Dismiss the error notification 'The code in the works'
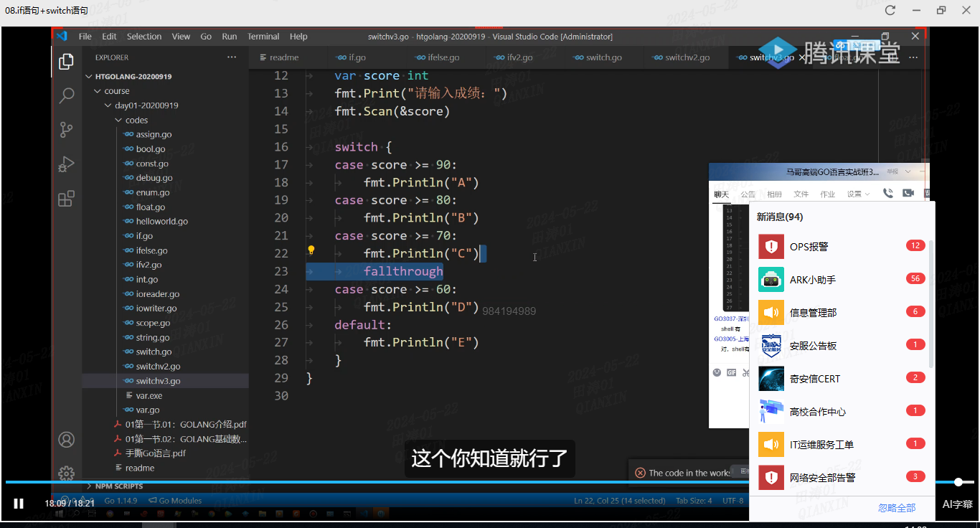 click(x=640, y=473)
